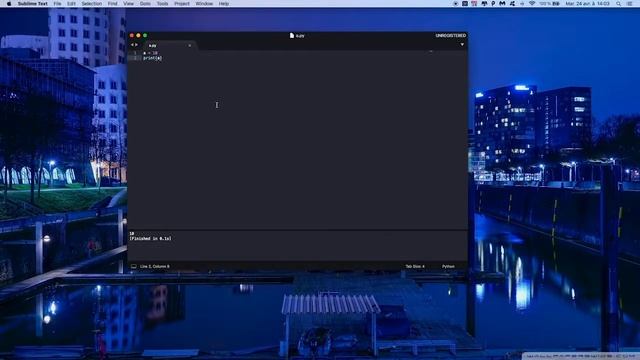Open the Edit menu

[x=71, y=3]
